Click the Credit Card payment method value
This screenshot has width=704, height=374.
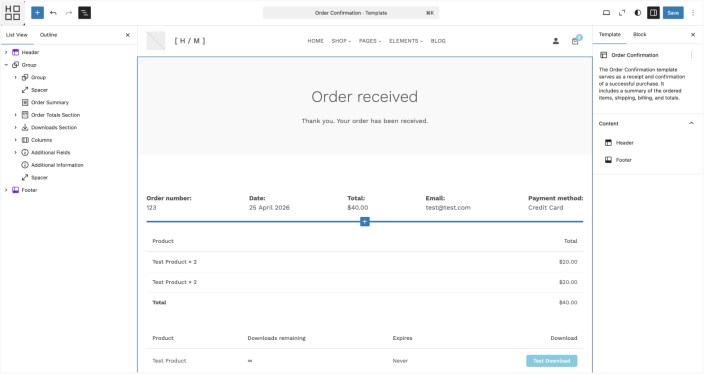coord(546,207)
